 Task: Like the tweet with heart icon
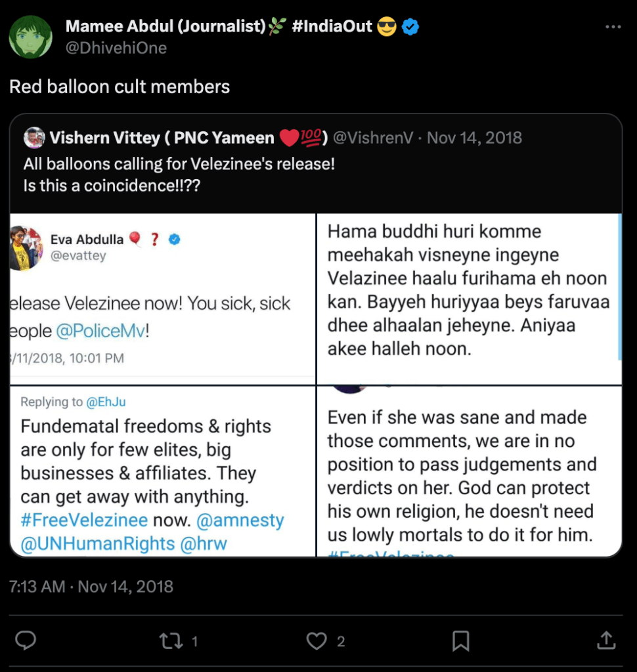[317, 640]
